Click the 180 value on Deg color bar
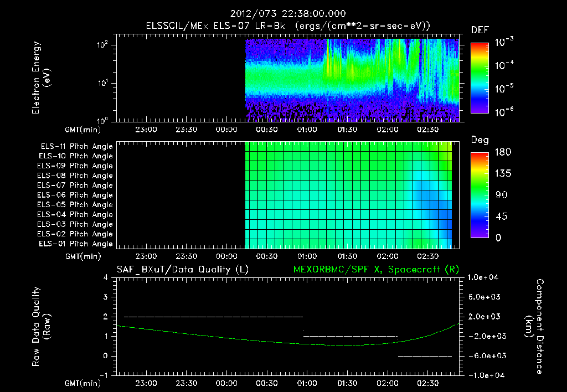 [x=503, y=152]
